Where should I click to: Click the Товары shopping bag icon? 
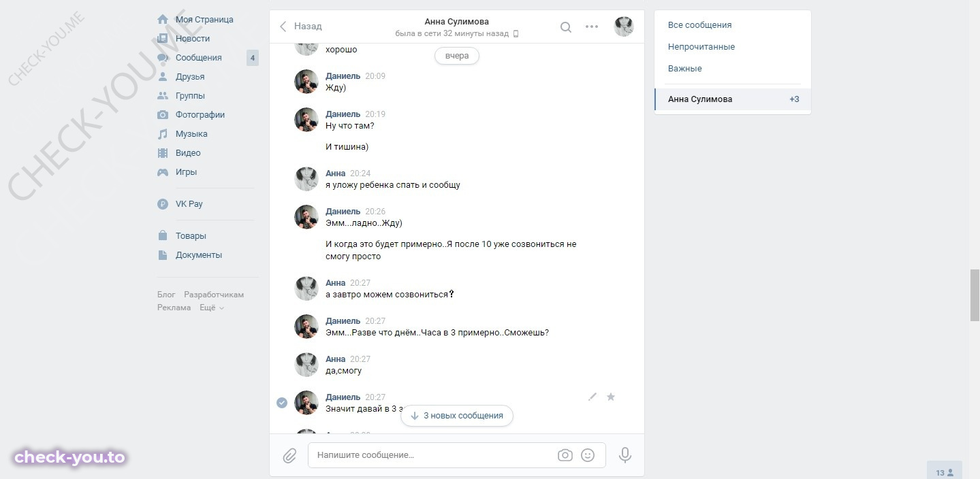pyautogui.click(x=163, y=236)
